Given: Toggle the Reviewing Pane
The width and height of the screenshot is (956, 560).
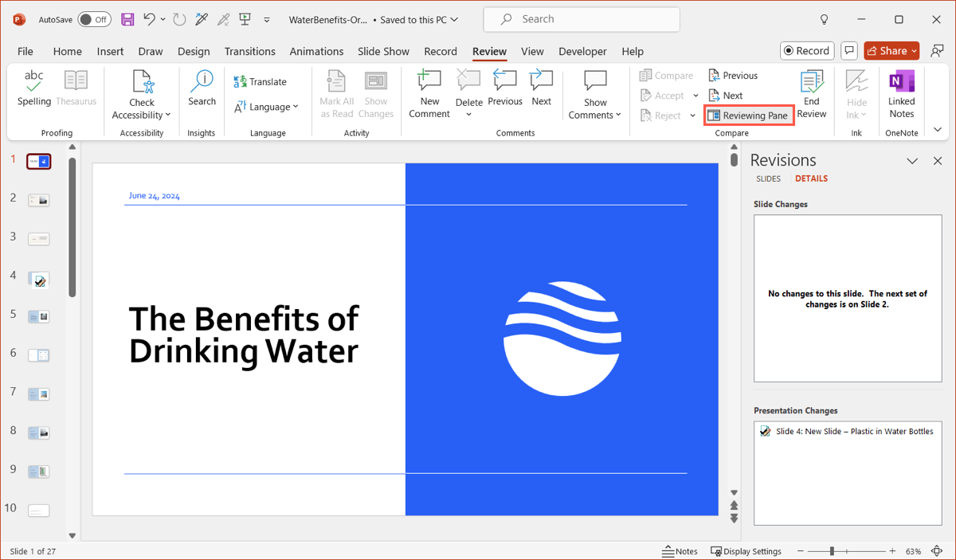Looking at the screenshot, I should [749, 116].
